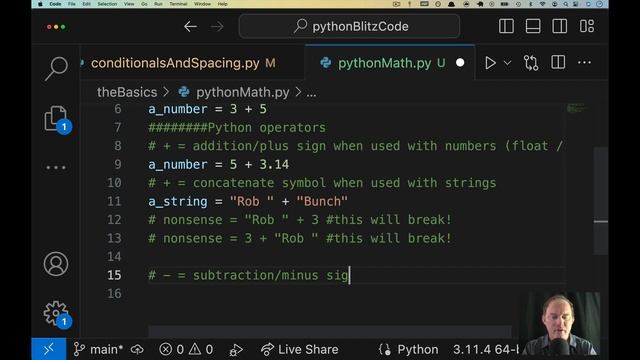Toggle the secondary side bar layout icon
This screenshot has height=360, width=640.
(x=559, y=27)
